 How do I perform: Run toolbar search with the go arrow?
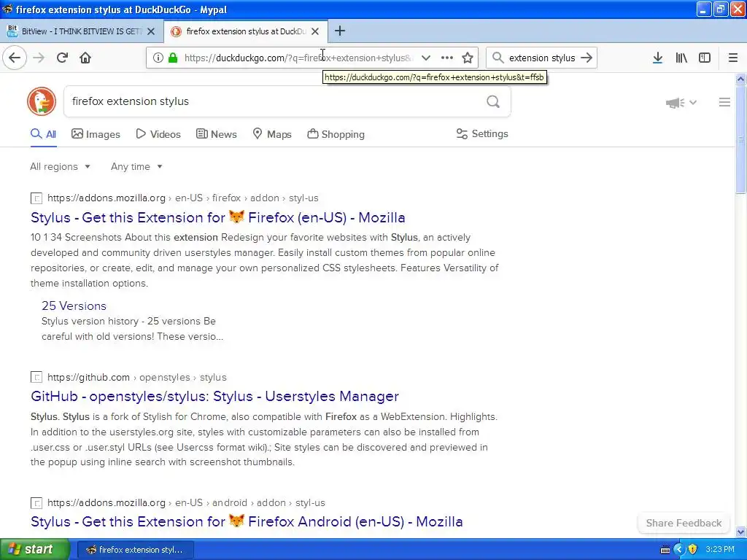point(587,58)
